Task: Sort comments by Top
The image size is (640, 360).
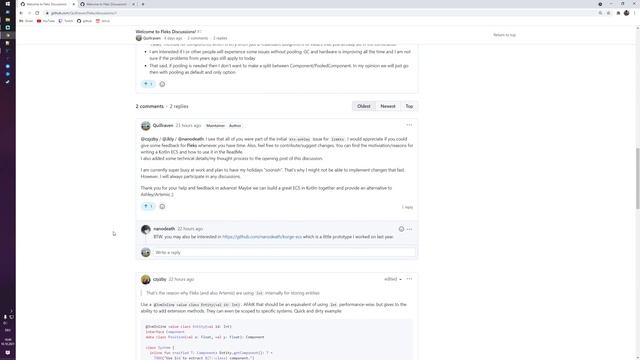Action: click(409, 106)
